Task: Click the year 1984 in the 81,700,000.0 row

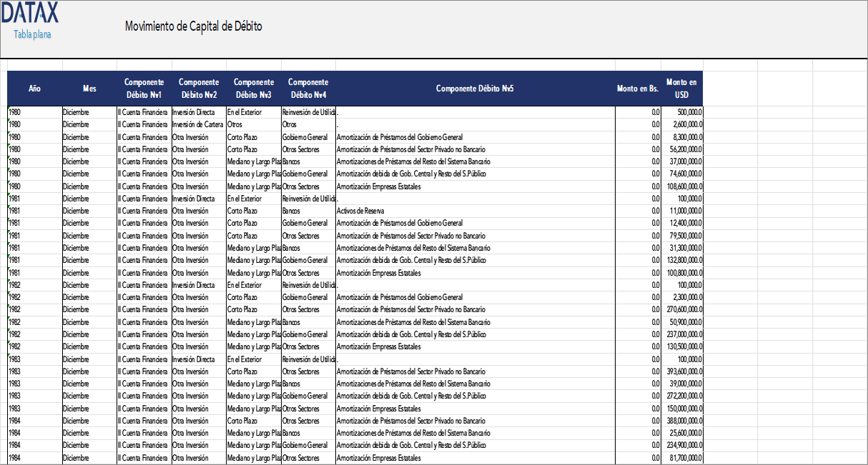Action: click(34, 458)
